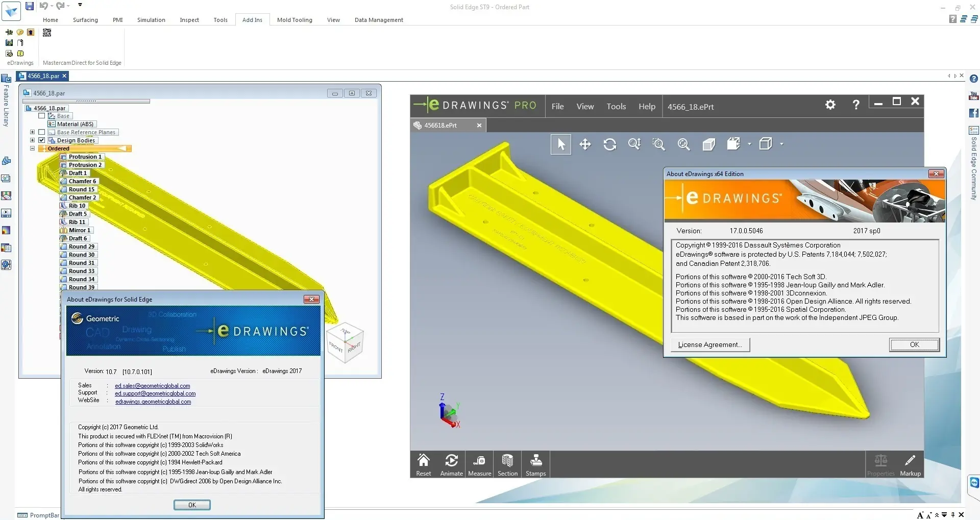
Task: Select Chamfer 6 in the feature tree
Action: coord(79,181)
